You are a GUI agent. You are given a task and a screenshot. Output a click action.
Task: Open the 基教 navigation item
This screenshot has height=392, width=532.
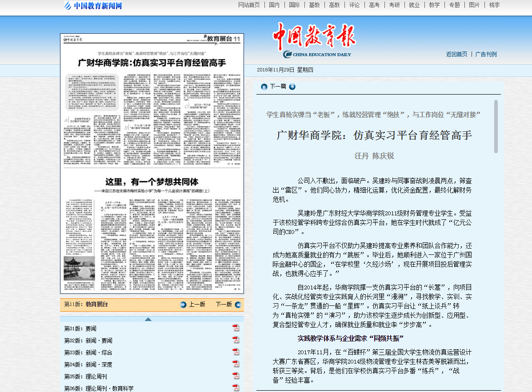314,5
